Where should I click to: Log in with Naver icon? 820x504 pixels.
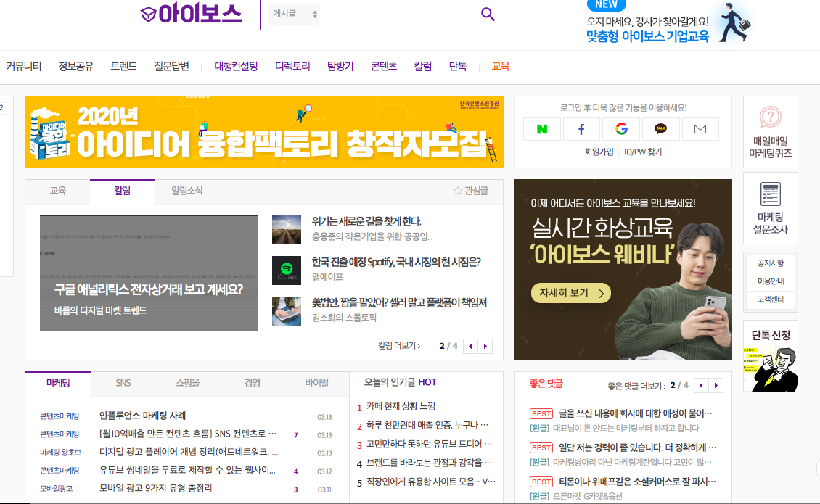pyautogui.click(x=542, y=129)
